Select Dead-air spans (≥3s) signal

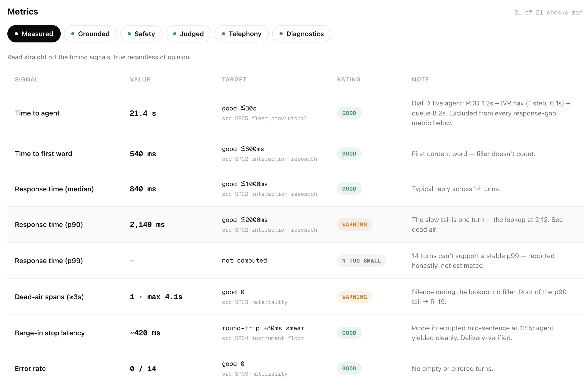(x=49, y=297)
